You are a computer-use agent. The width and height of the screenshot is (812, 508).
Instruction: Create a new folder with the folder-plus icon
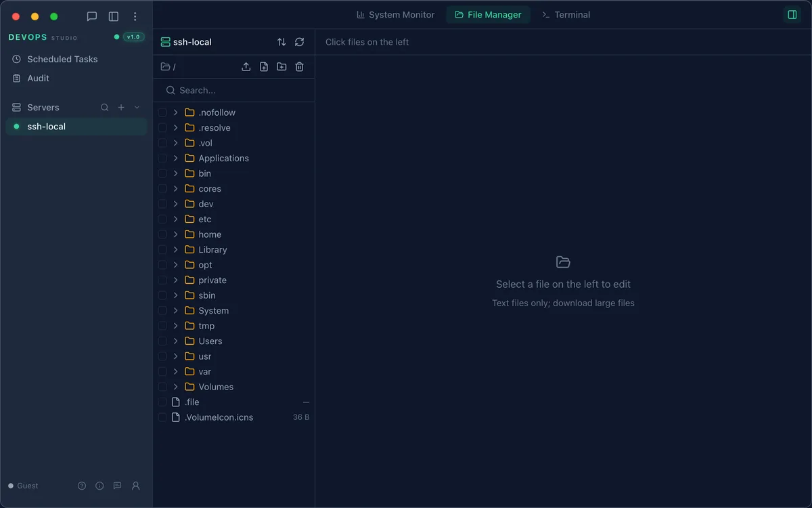pos(281,66)
